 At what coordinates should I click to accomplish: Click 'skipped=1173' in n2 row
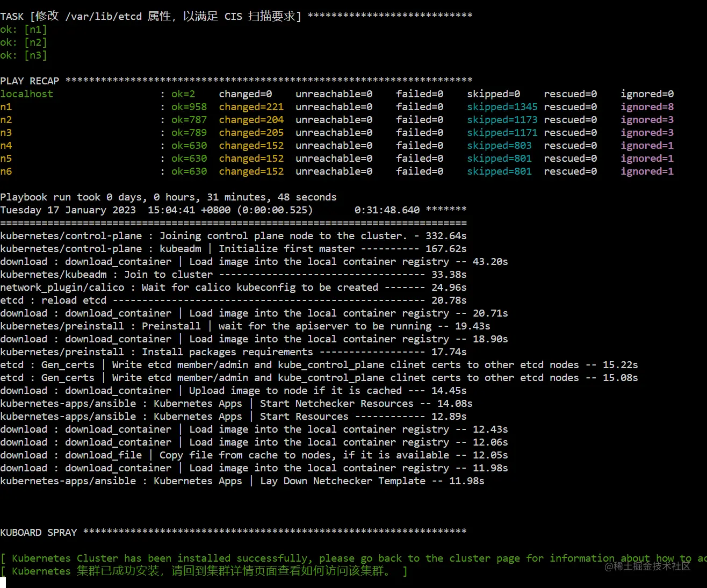[x=502, y=120]
